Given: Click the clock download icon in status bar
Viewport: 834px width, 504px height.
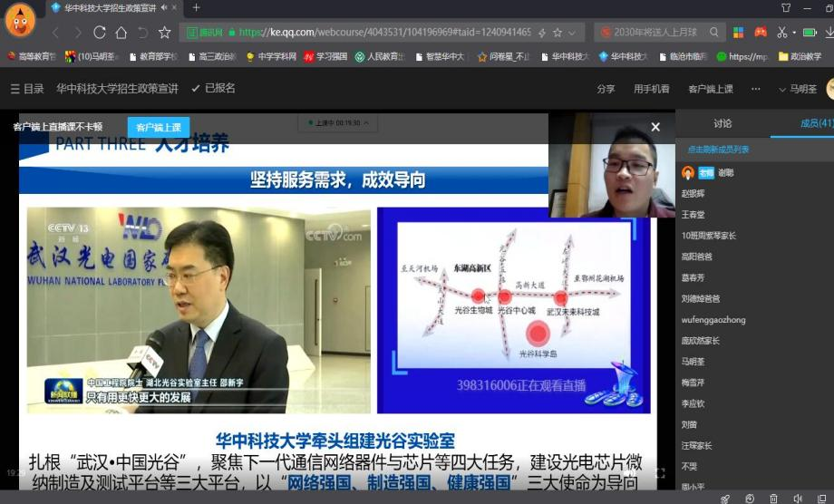Looking at the screenshot, I should pyautogui.click(x=750, y=499).
